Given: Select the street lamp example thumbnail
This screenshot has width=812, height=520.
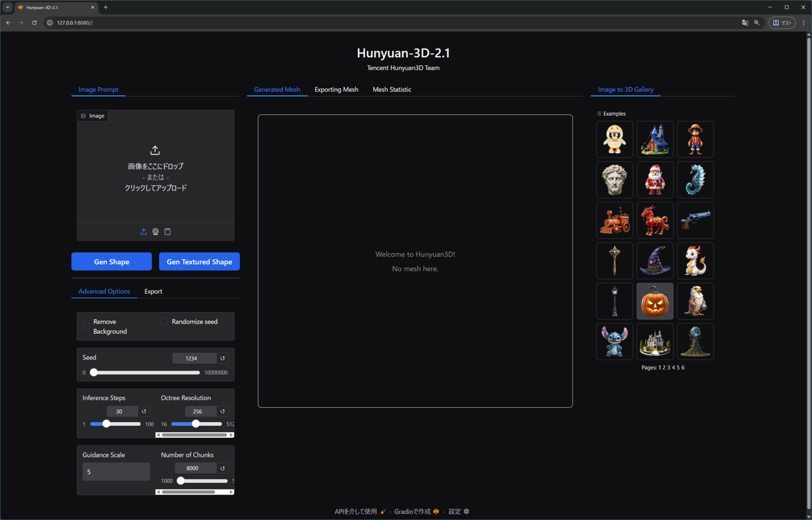Looking at the screenshot, I should tap(615, 301).
